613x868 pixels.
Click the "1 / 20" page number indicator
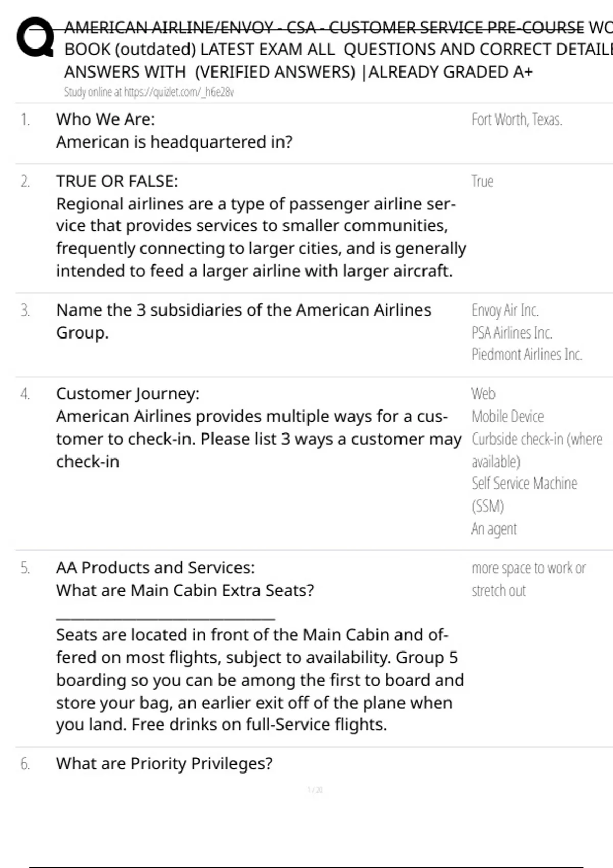(315, 790)
